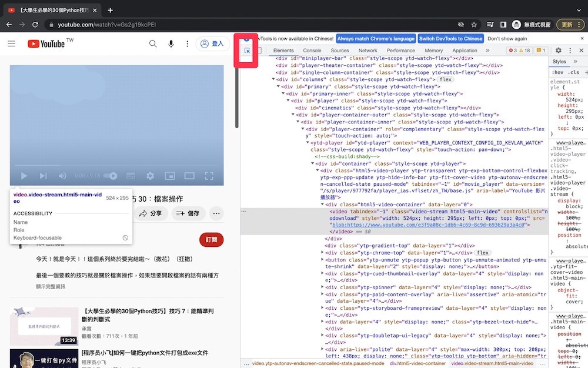This screenshot has height=368, width=588.
Task: Collapse the ytd-player element node
Action: [308, 143]
